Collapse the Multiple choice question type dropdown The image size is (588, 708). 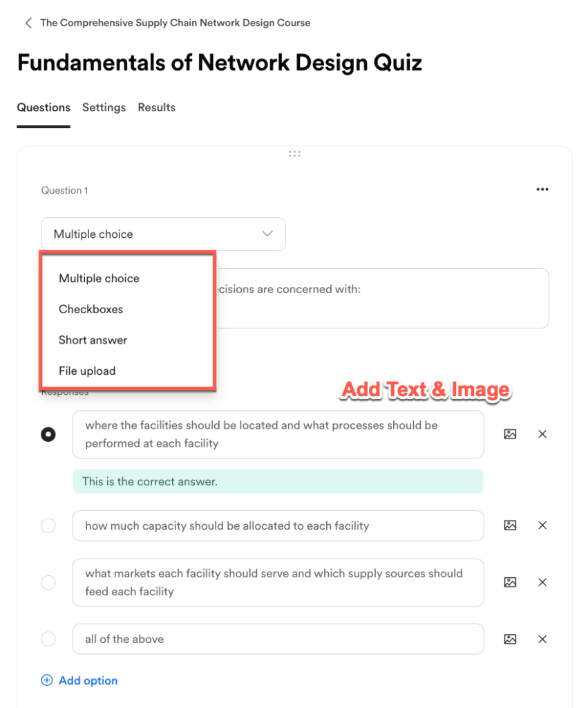[163, 234]
